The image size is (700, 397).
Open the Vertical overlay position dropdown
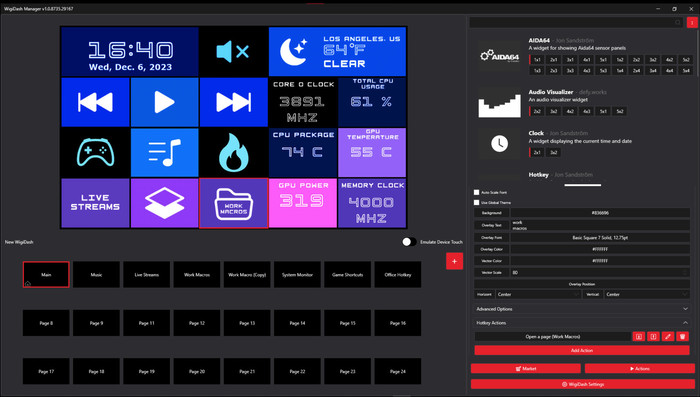coord(647,294)
